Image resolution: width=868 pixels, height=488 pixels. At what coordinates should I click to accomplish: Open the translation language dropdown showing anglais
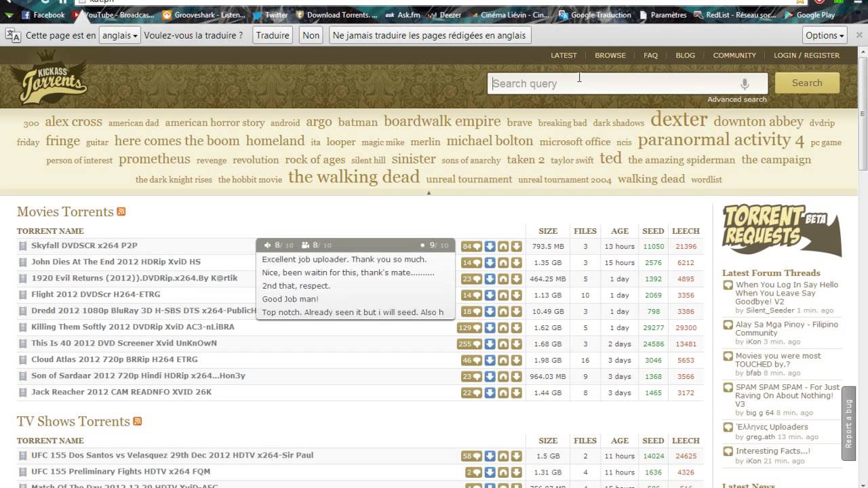pyautogui.click(x=119, y=35)
